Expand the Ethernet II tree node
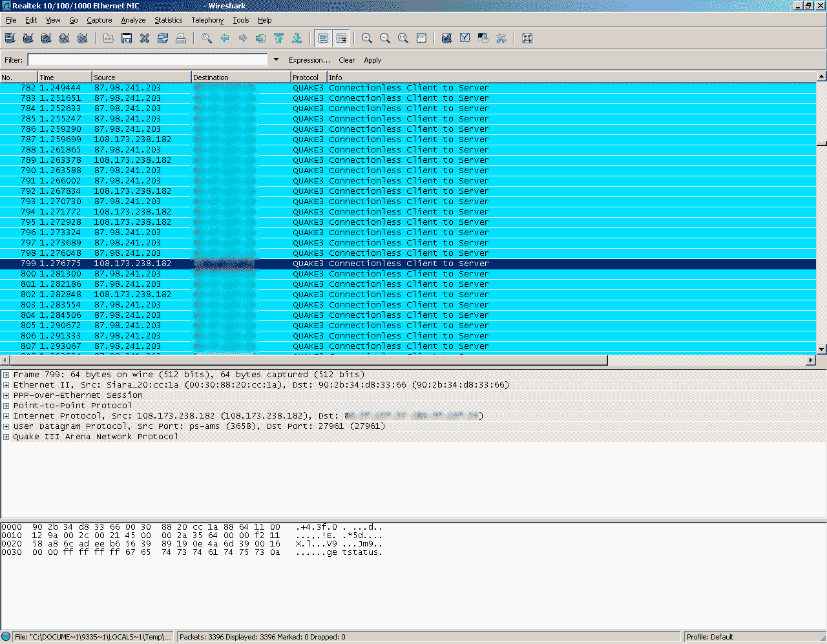 coord(6,385)
